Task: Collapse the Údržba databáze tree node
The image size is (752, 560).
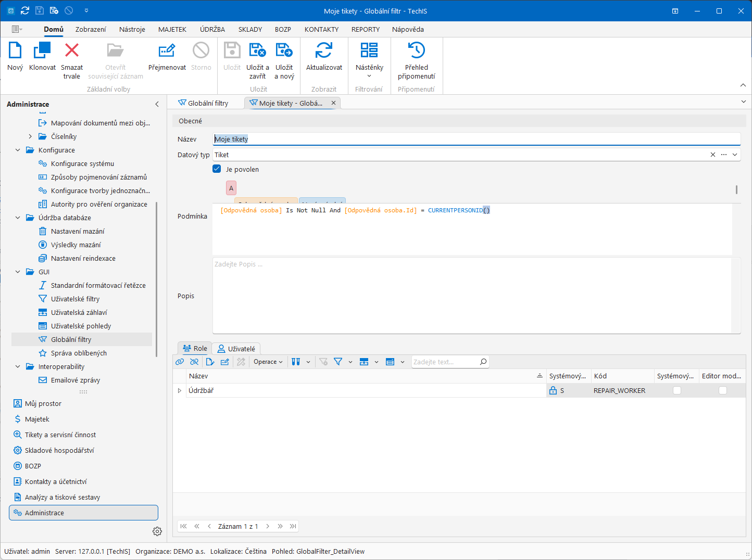Action: (18, 218)
